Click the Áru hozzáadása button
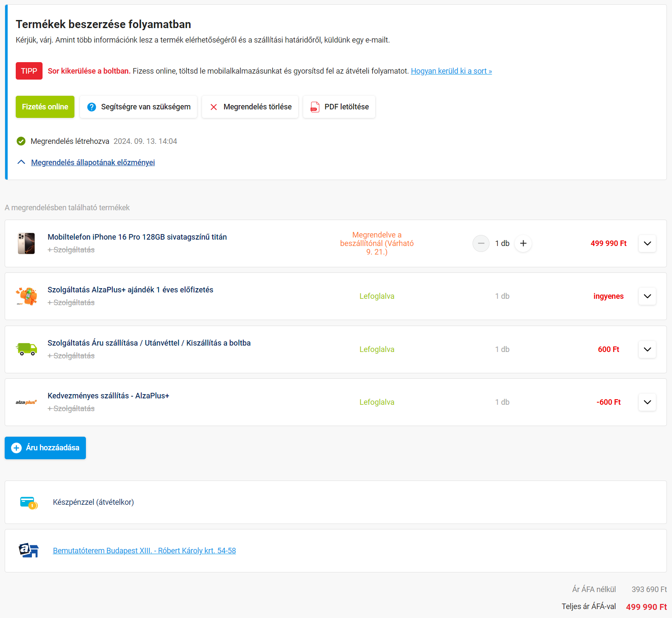The height and width of the screenshot is (618, 672). click(45, 448)
